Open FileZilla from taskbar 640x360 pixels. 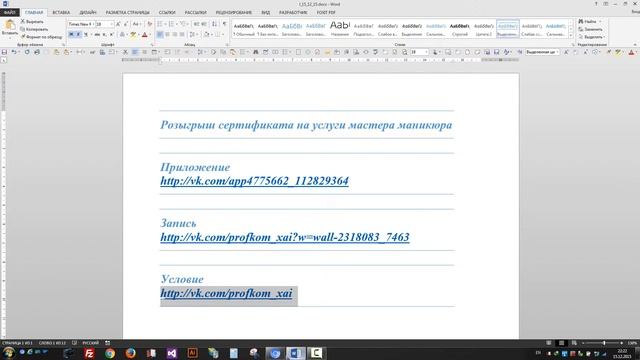pos(89,353)
